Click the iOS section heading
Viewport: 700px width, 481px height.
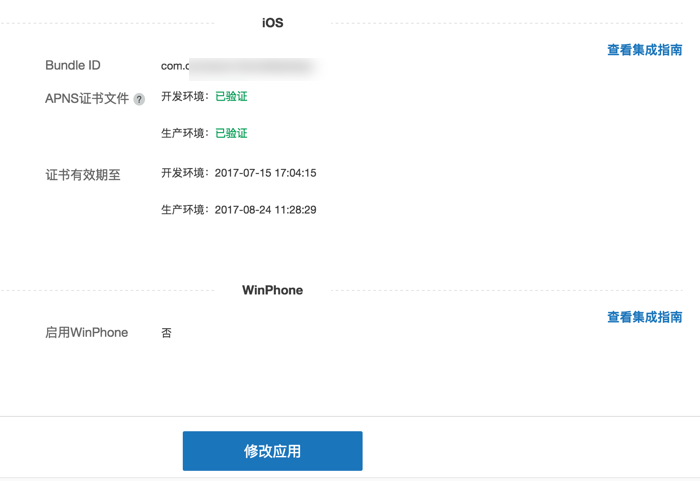click(x=272, y=22)
